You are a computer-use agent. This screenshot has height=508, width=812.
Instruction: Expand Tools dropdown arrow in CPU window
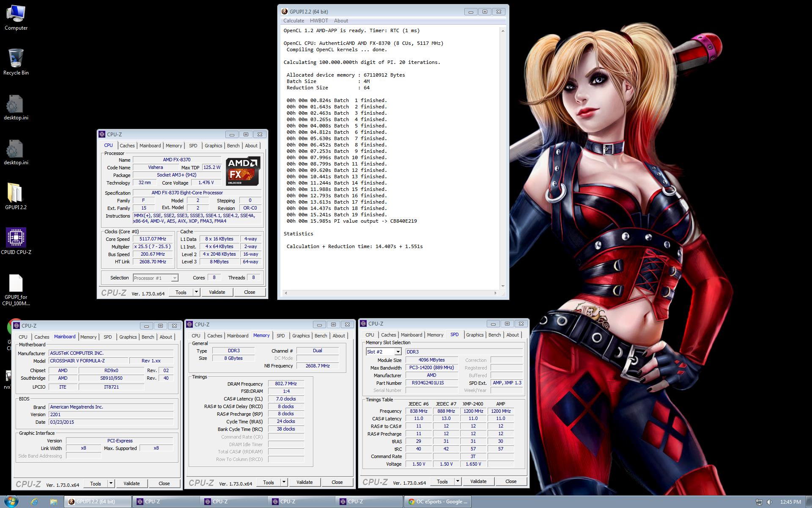[196, 292]
